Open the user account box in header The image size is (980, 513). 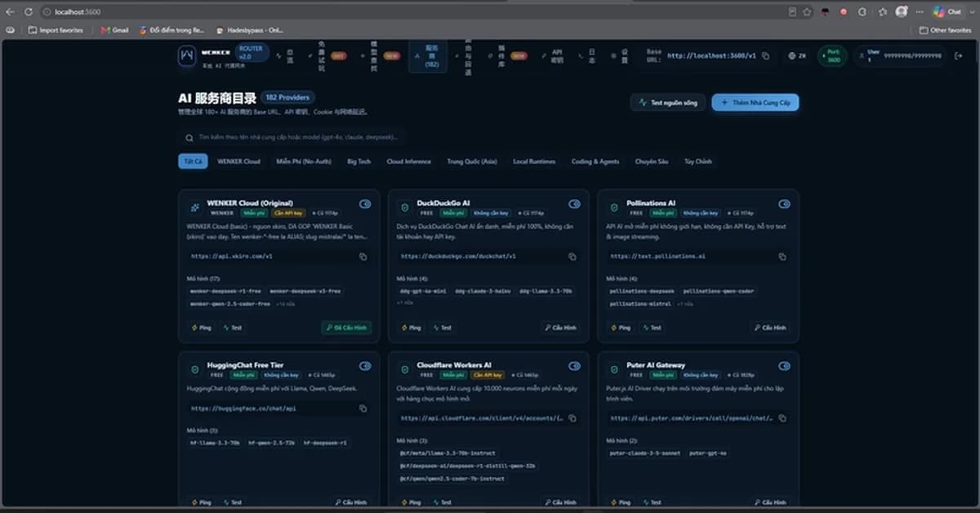point(898,56)
